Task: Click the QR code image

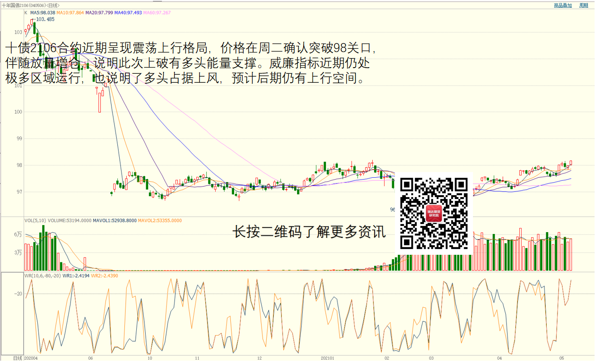Action: (x=434, y=214)
